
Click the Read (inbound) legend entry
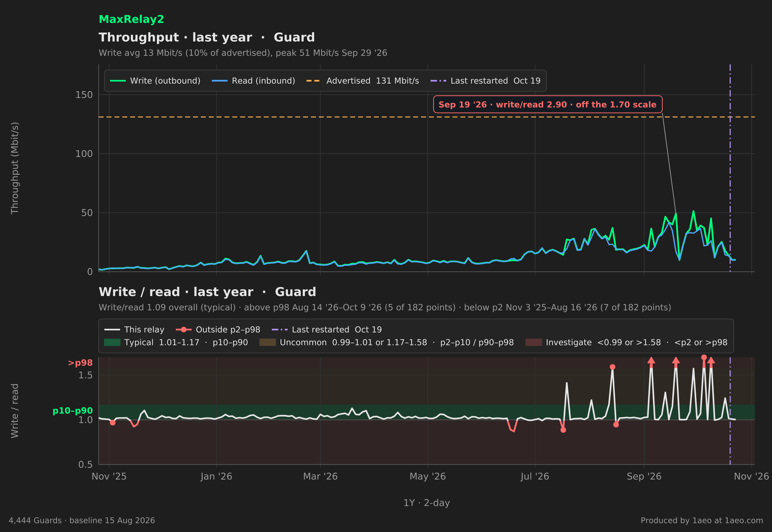point(253,81)
